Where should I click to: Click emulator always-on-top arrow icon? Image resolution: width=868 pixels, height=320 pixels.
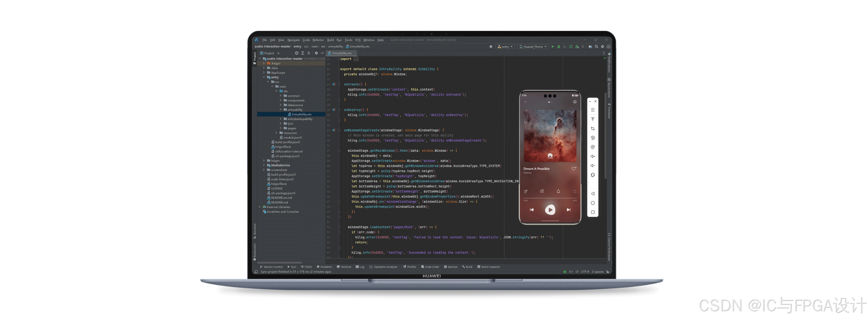click(593, 119)
